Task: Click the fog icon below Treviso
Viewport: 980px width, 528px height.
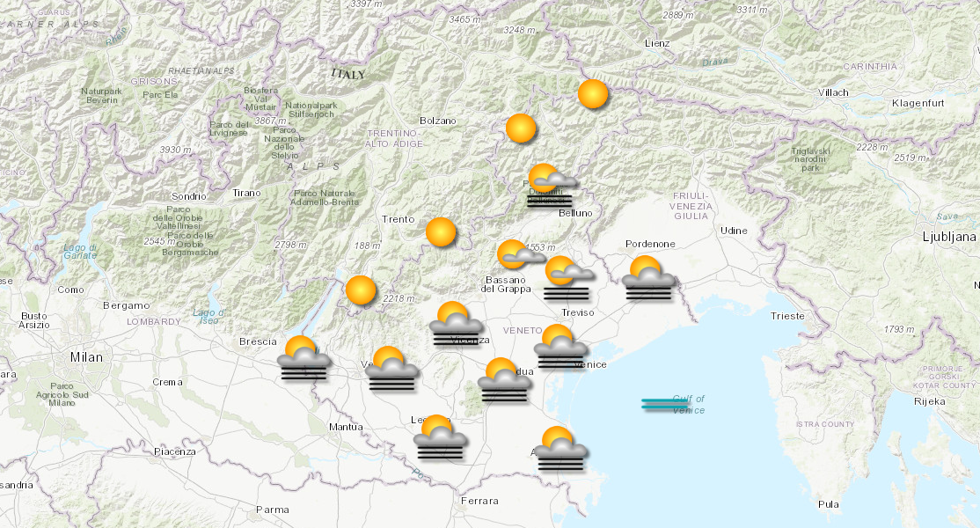Action: tap(565, 275)
